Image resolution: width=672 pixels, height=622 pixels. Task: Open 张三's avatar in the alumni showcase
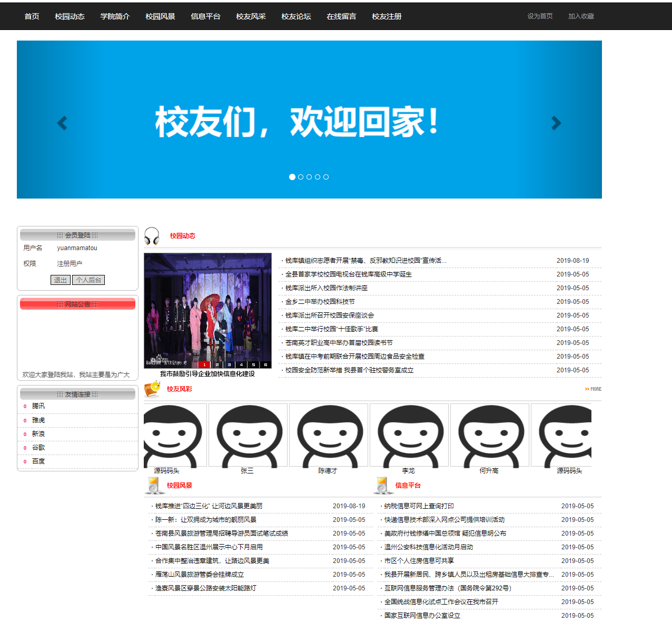click(x=248, y=435)
